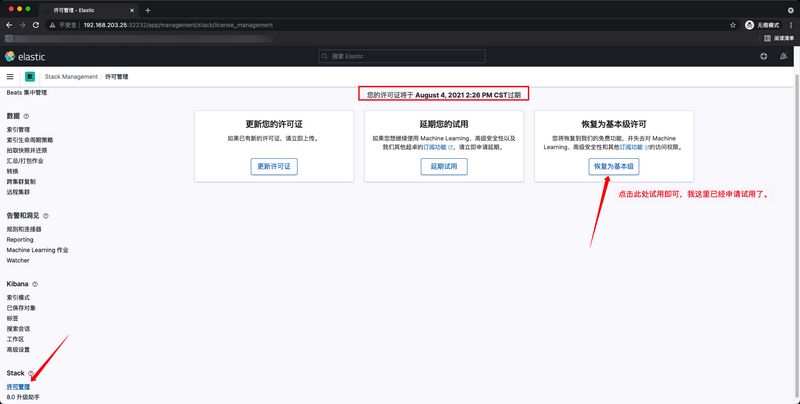The image size is (800, 404).
Task: Click the 许可管理 breadcrumb
Action: [x=116, y=77]
